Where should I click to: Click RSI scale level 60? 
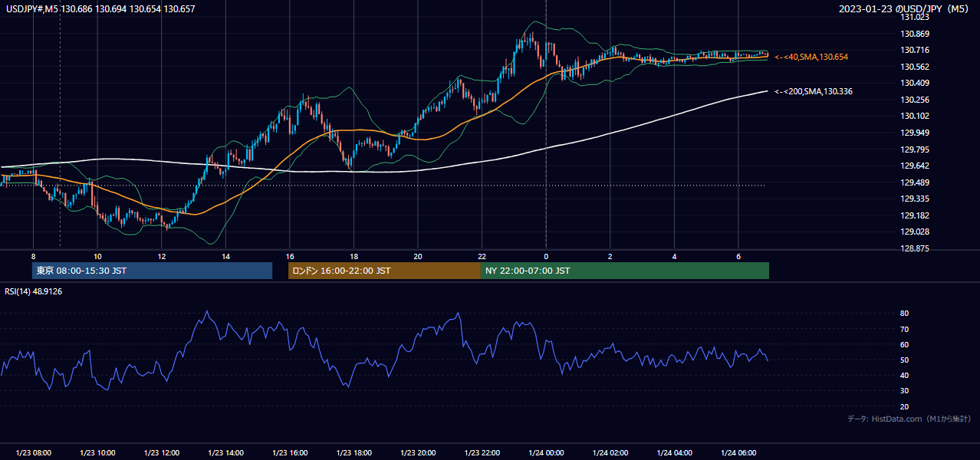click(x=905, y=344)
